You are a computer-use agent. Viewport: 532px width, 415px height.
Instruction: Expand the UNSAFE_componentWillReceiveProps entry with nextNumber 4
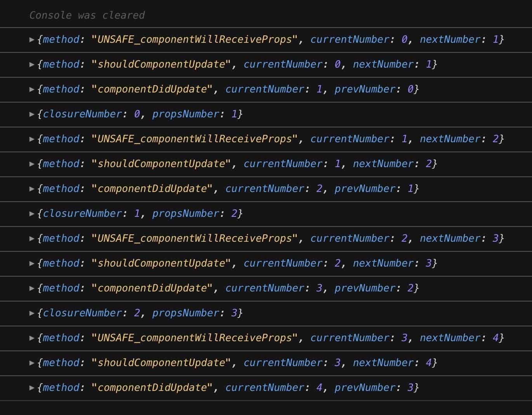click(32, 338)
